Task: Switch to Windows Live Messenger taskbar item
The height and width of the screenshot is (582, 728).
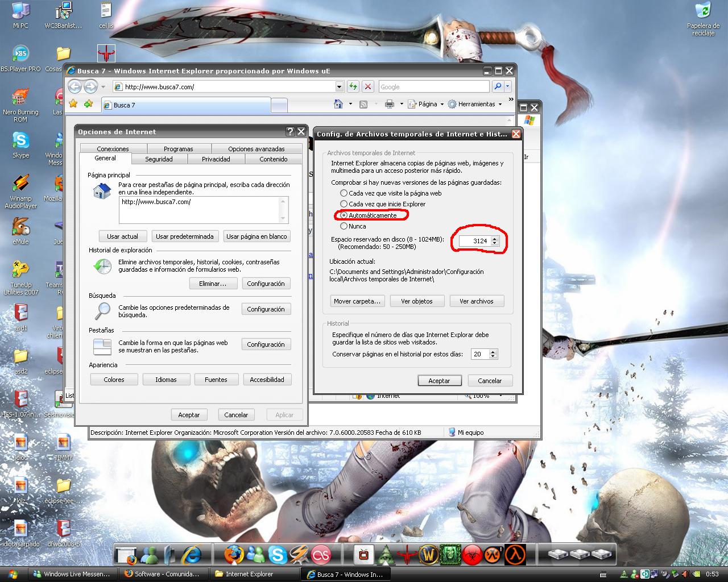Action: pyautogui.click(x=74, y=574)
